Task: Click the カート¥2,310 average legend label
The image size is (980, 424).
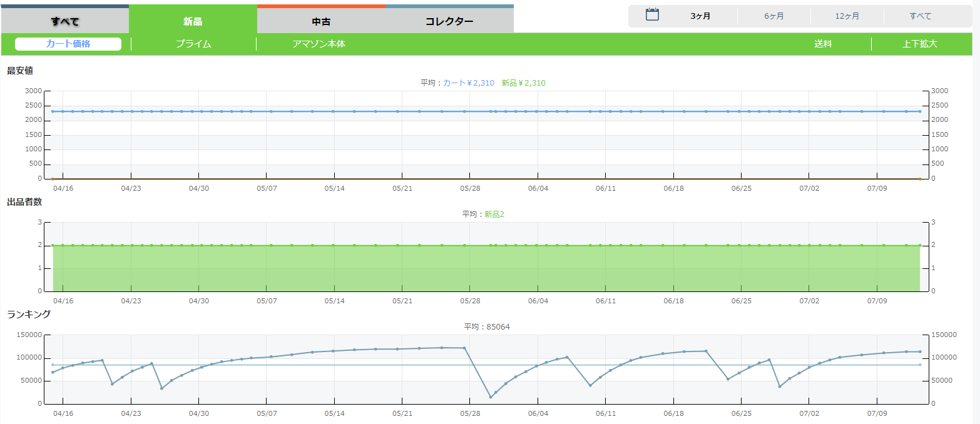Action: (x=468, y=83)
